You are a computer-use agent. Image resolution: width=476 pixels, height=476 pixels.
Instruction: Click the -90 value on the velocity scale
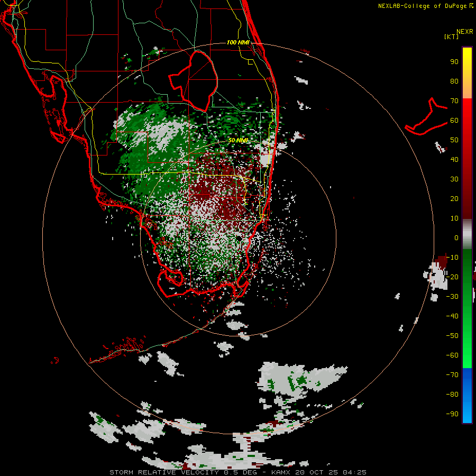click(452, 414)
